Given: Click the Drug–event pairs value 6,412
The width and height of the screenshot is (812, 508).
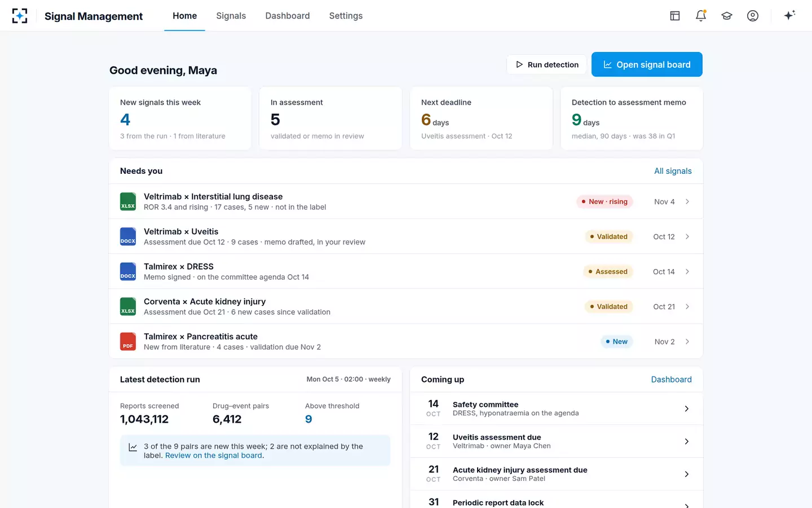Looking at the screenshot, I should click(x=227, y=419).
